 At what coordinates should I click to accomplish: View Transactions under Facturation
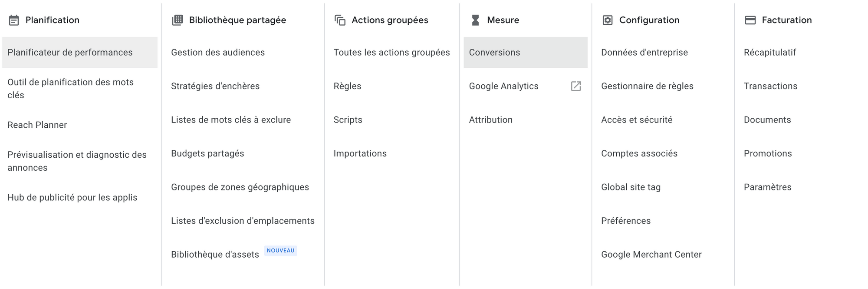click(x=770, y=86)
